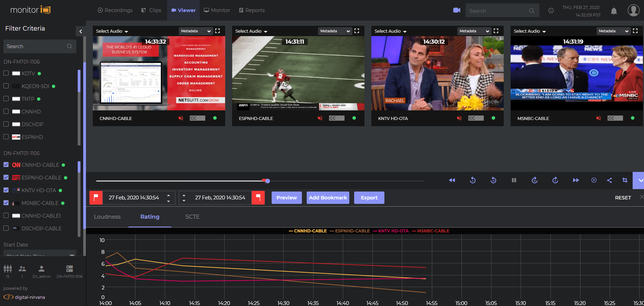Open the Recordings tab
644x306 pixels.
(115, 10)
